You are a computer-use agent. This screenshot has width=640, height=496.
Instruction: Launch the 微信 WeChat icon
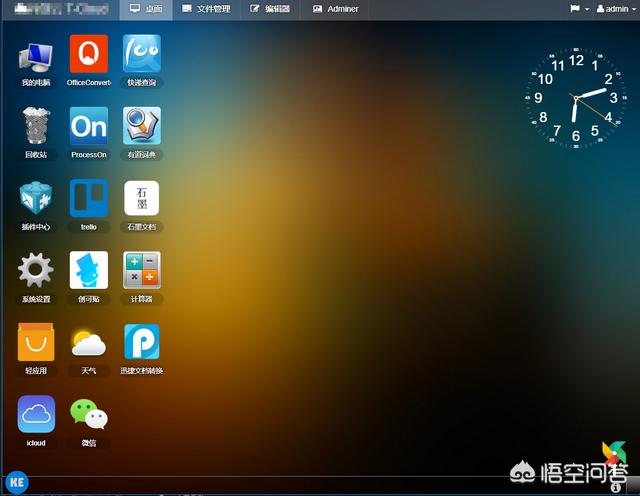pyautogui.click(x=89, y=414)
